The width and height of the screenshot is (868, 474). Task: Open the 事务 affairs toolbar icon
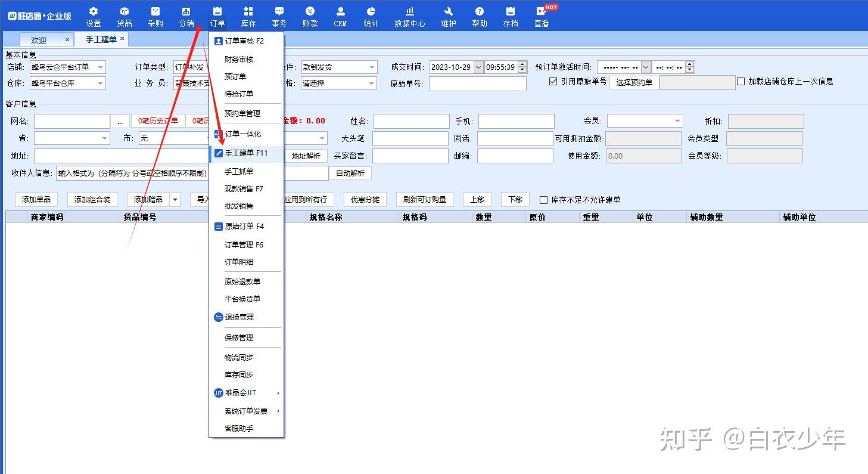point(279,17)
